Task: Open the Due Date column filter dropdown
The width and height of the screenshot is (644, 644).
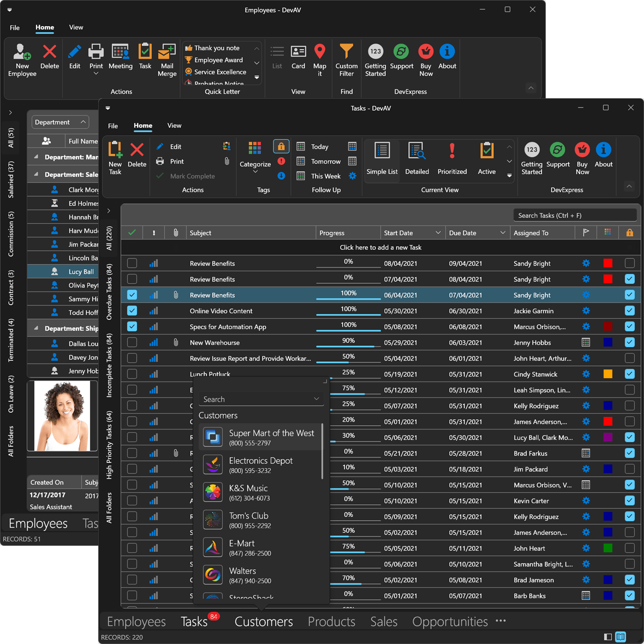Action: tap(503, 232)
